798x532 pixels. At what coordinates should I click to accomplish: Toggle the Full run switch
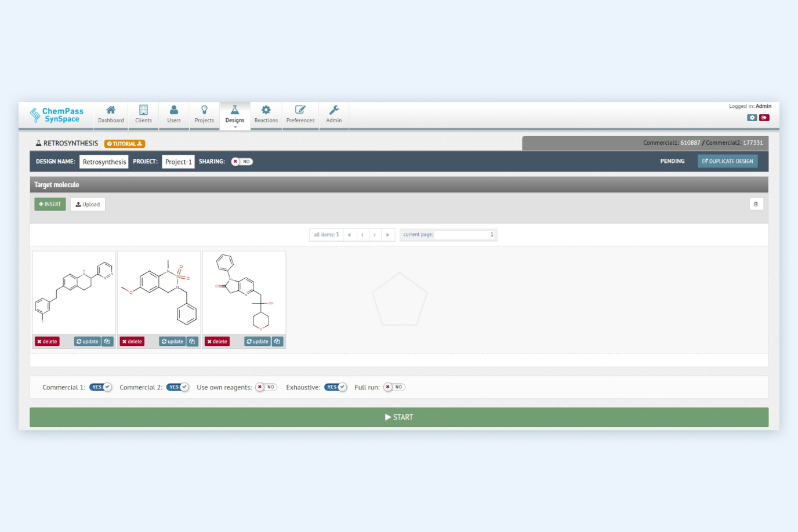coord(394,387)
